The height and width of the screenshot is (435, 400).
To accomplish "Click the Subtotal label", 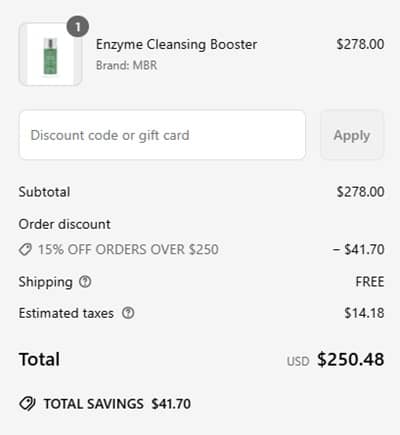I will [x=44, y=192].
